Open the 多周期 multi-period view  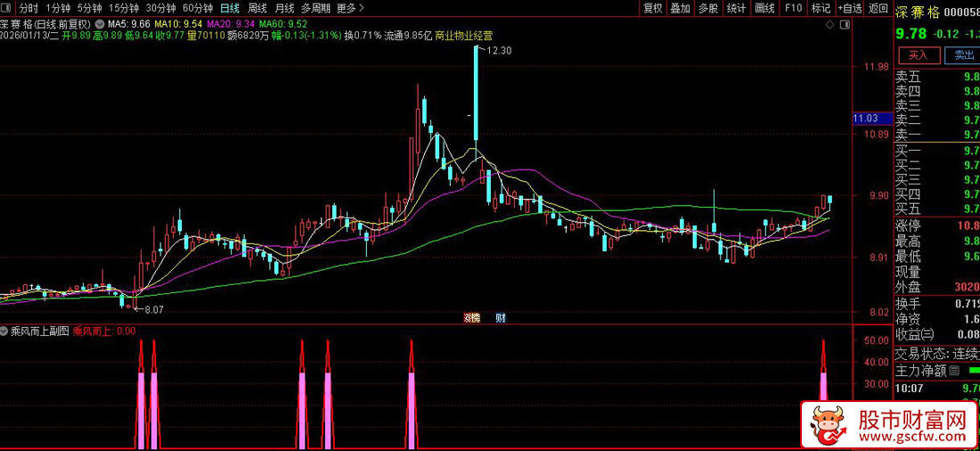tap(315, 8)
